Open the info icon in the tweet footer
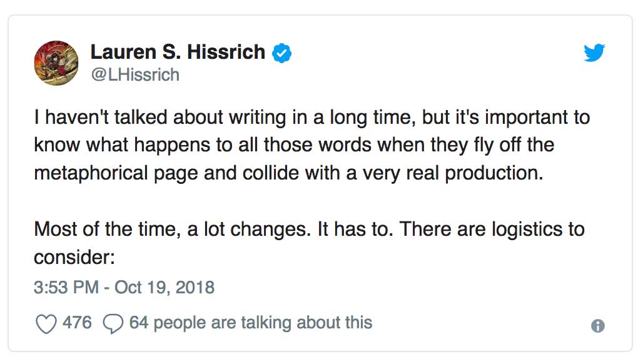 point(598,326)
